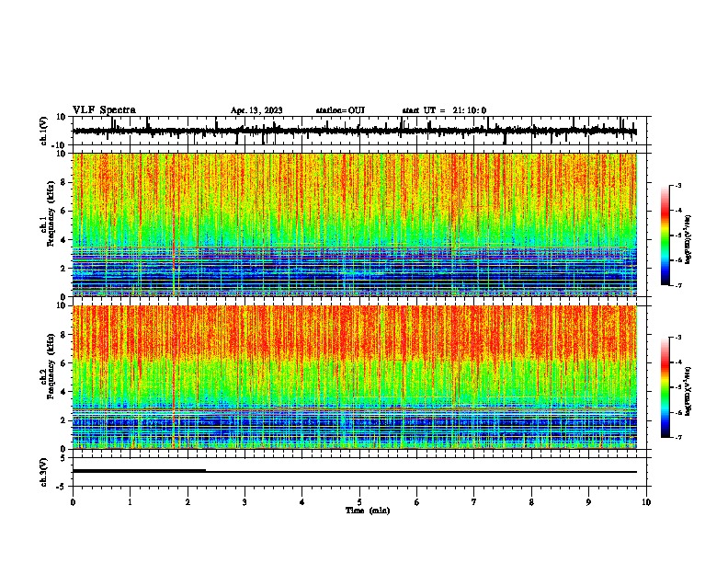Image resolution: width=728 pixels, height=563 pixels.
Task: Click the ch.2 'Frequency (kHz)' axis label
Action: (51, 366)
